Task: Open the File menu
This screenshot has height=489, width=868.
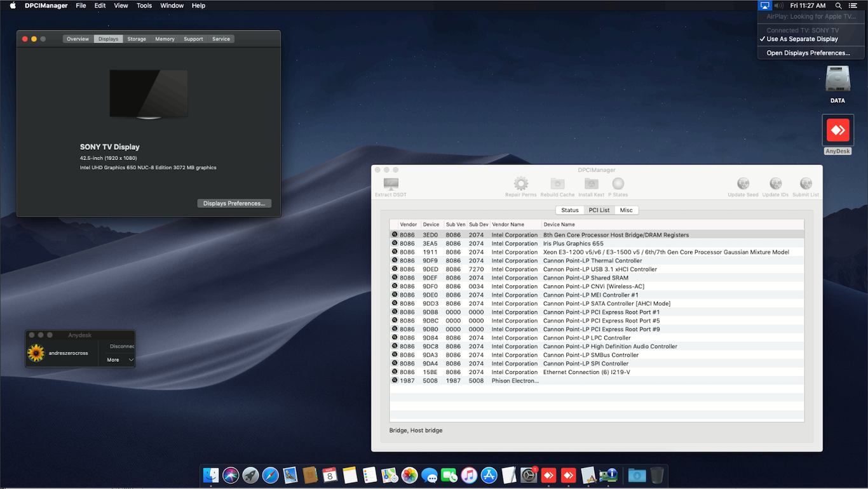Action: [x=81, y=5]
